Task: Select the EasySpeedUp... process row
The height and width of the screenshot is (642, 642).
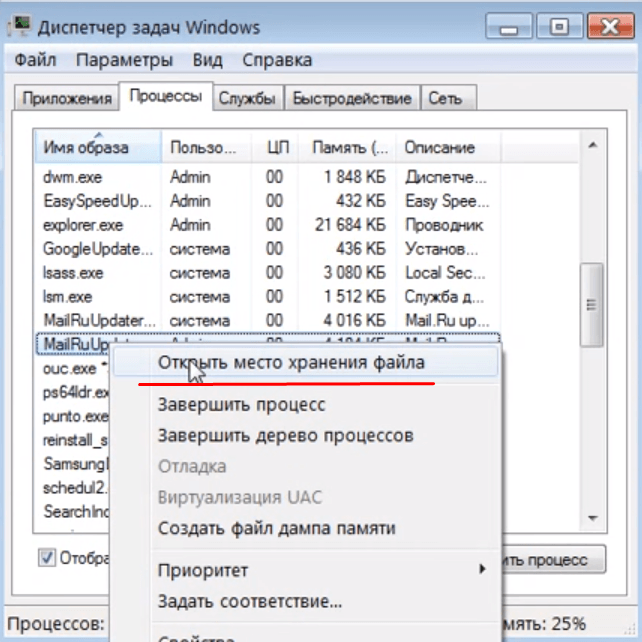Action: (267, 201)
